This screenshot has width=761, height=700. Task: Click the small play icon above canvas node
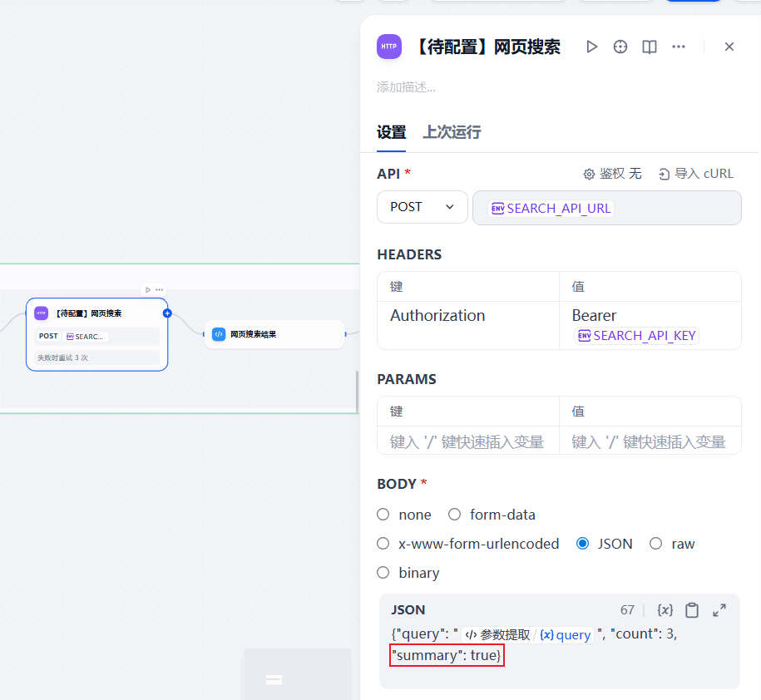click(147, 289)
